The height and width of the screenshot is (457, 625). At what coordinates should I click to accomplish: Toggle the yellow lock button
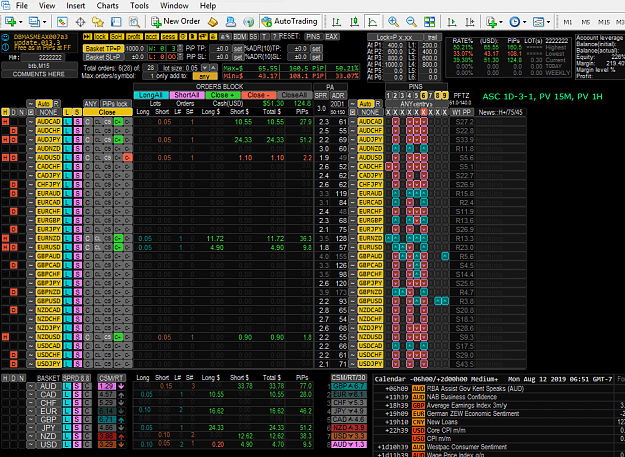click(100, 37)
